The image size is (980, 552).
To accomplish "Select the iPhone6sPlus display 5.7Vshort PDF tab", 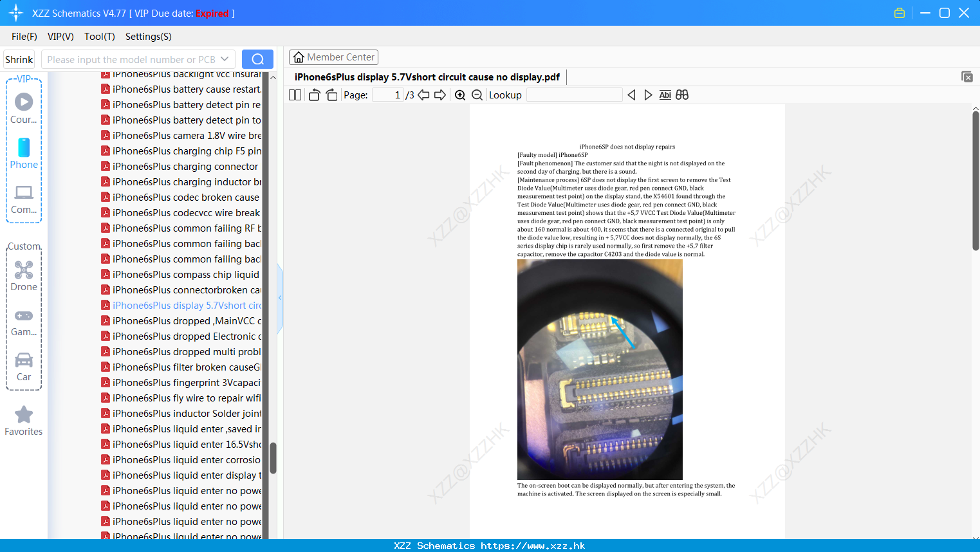I will [427, 77].
